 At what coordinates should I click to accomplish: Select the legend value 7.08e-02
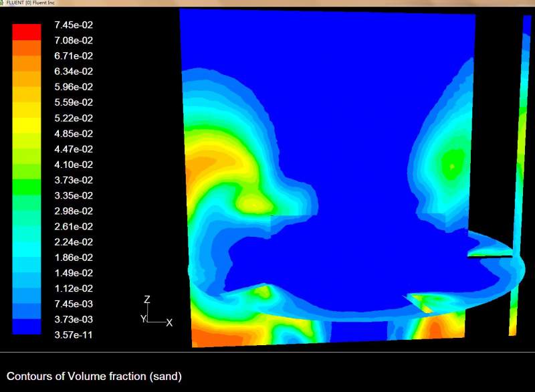(x=74, y=41)
